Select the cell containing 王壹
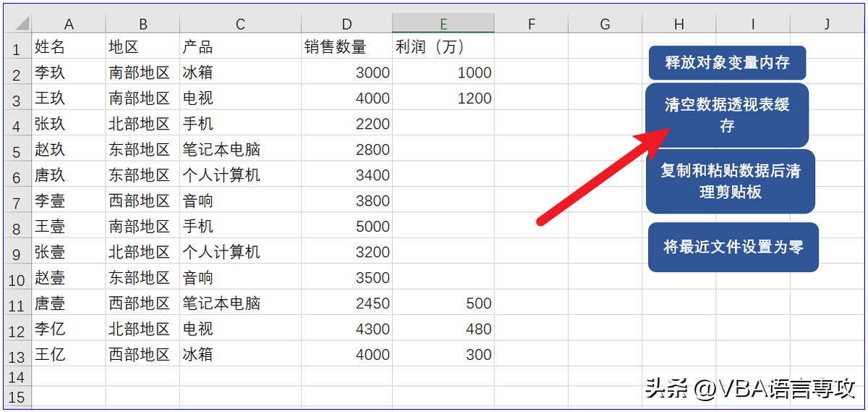Viewport: 868px width, 412px height. point(69,227)
